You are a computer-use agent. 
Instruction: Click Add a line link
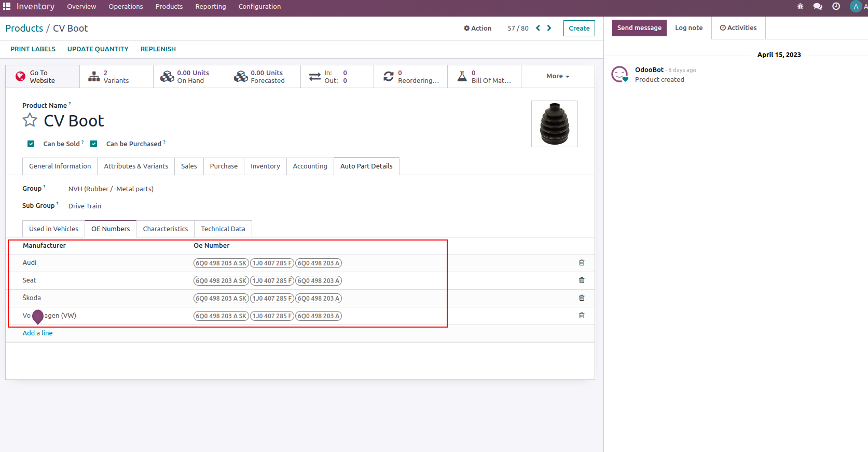[37, 333]
